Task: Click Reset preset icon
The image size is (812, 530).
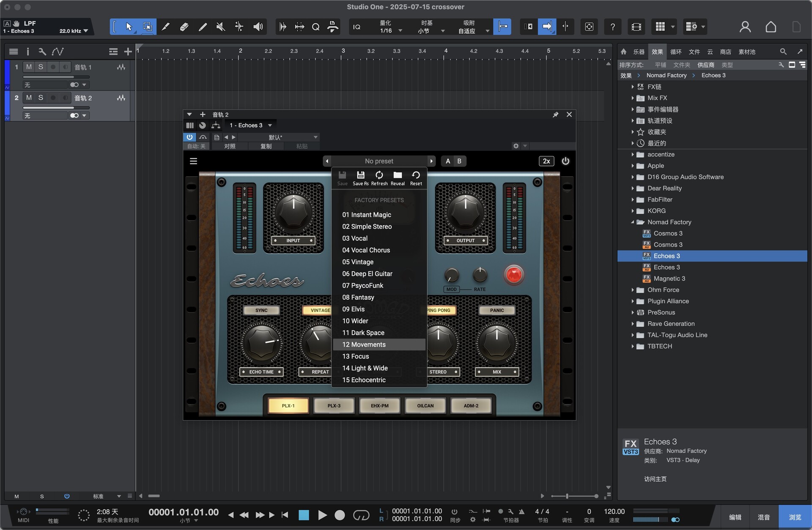Action: (416, 178)
